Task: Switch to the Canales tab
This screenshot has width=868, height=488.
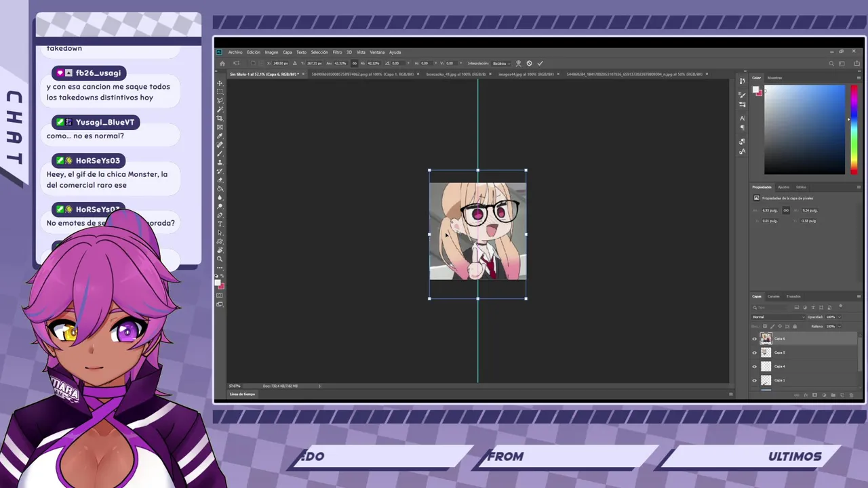Action: tap(774, 296)
